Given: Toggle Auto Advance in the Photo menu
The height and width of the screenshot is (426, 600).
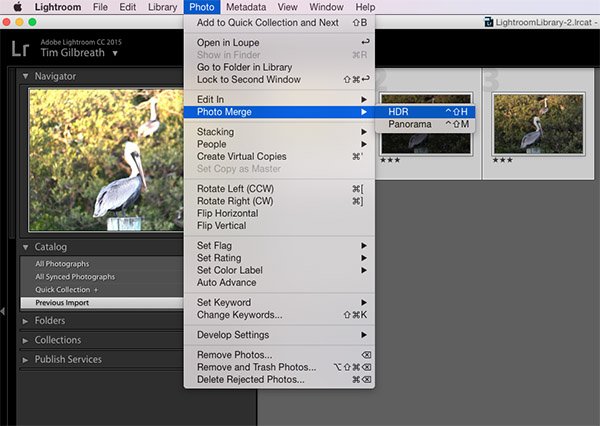Looking at the screenshot, I should 227,283.
